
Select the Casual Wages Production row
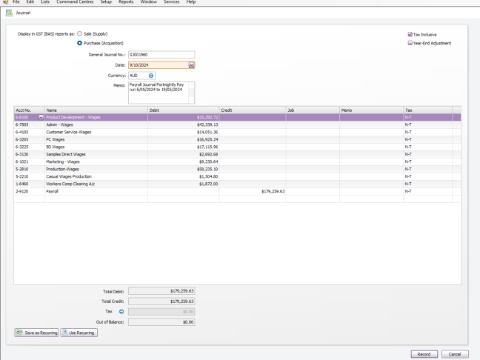click(x=237, y=176)
